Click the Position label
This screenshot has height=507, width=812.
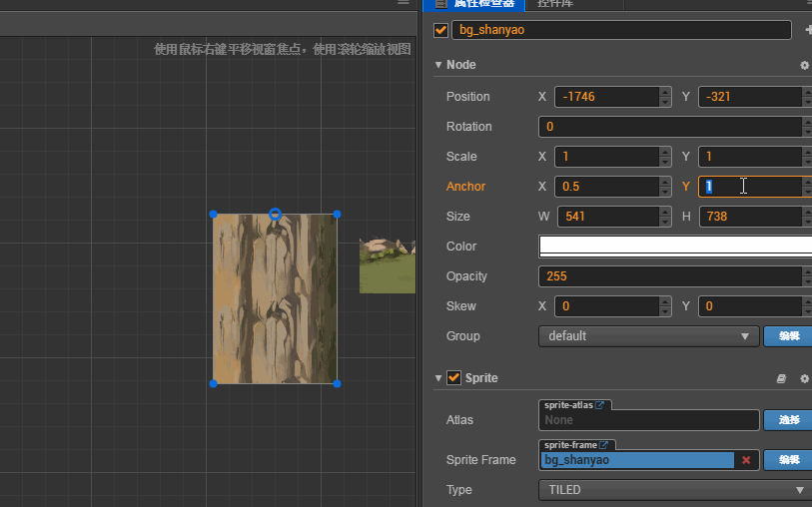468,97
